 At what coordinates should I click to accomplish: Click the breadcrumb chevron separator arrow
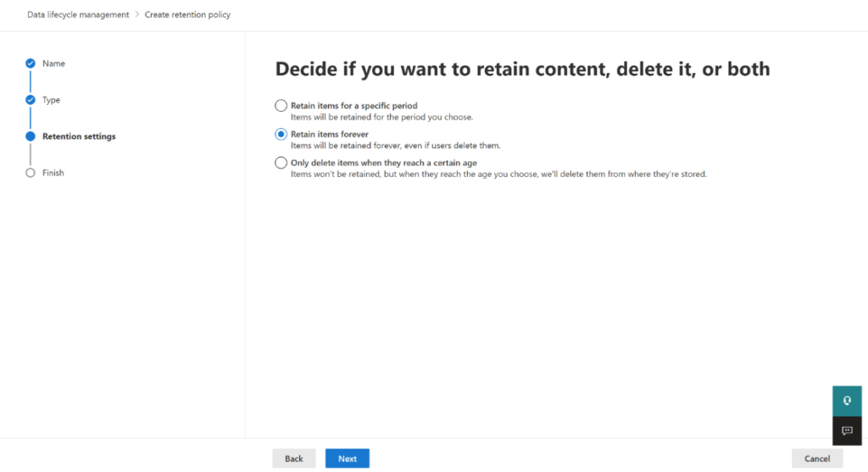pos(137,14)
